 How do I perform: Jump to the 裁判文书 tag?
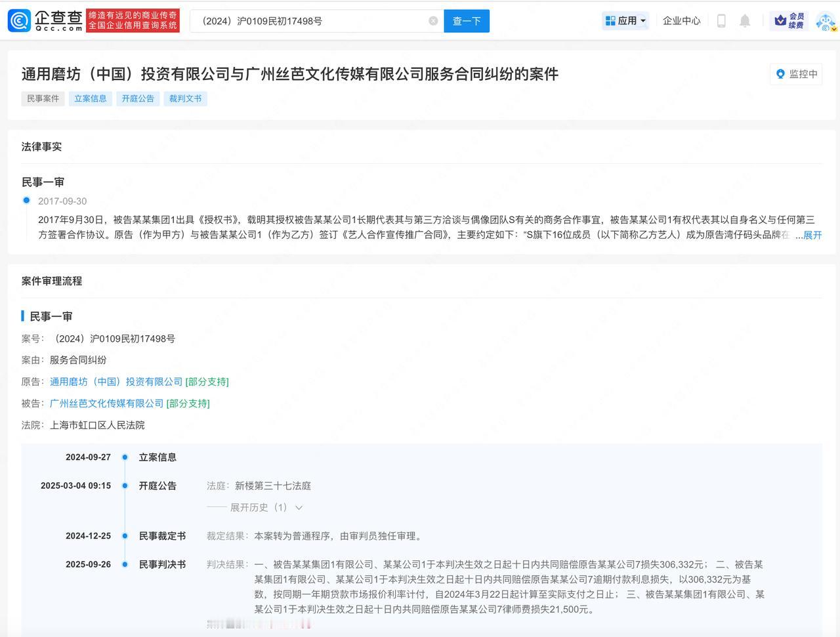[x=185, y=98]
